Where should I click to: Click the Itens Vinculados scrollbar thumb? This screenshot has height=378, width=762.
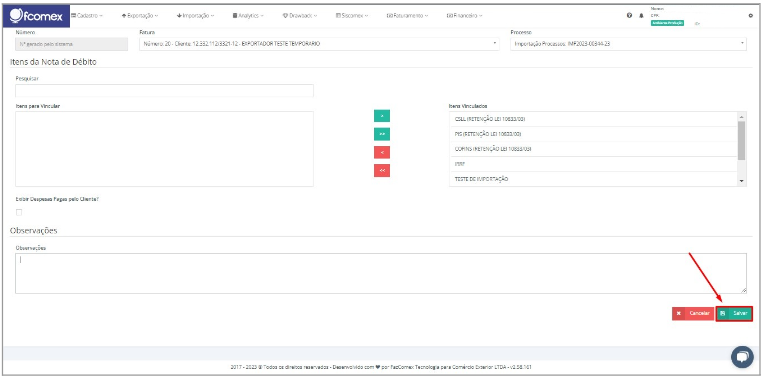[x=741, y=140]
